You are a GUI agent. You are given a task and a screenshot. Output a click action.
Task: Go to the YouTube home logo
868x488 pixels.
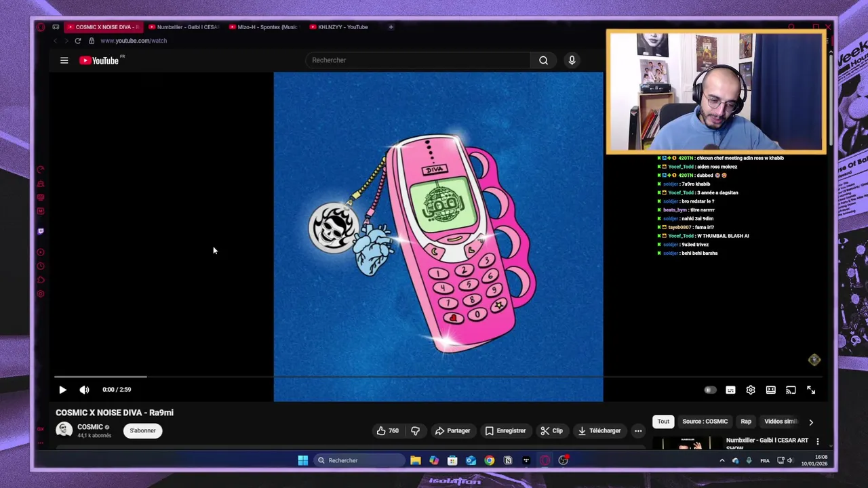click(99, 60)
